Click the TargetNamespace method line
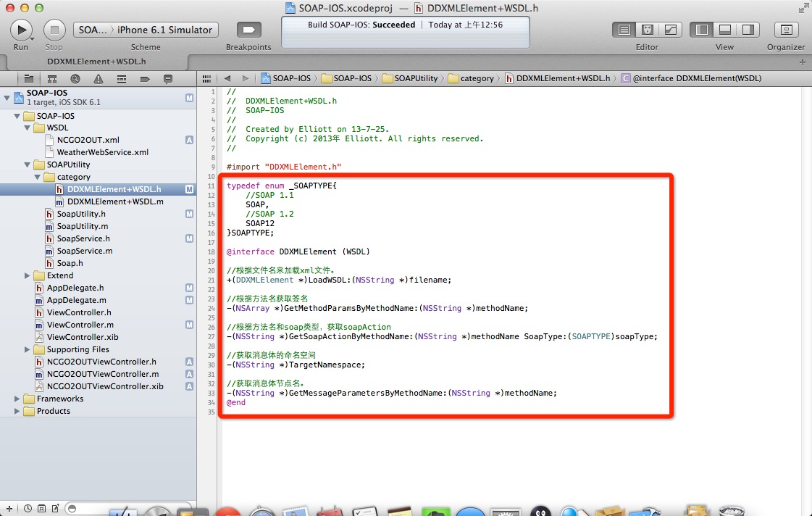 (296, 365)
